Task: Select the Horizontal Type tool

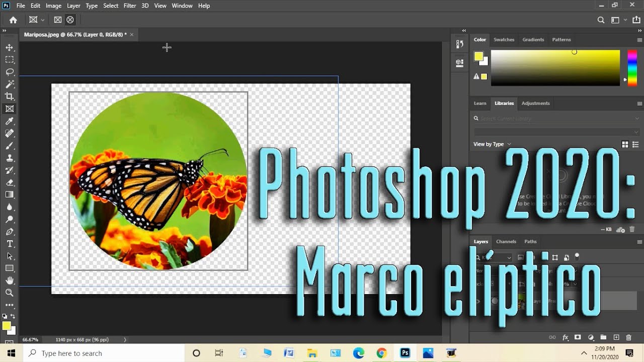Action: [x=10, y=244]
